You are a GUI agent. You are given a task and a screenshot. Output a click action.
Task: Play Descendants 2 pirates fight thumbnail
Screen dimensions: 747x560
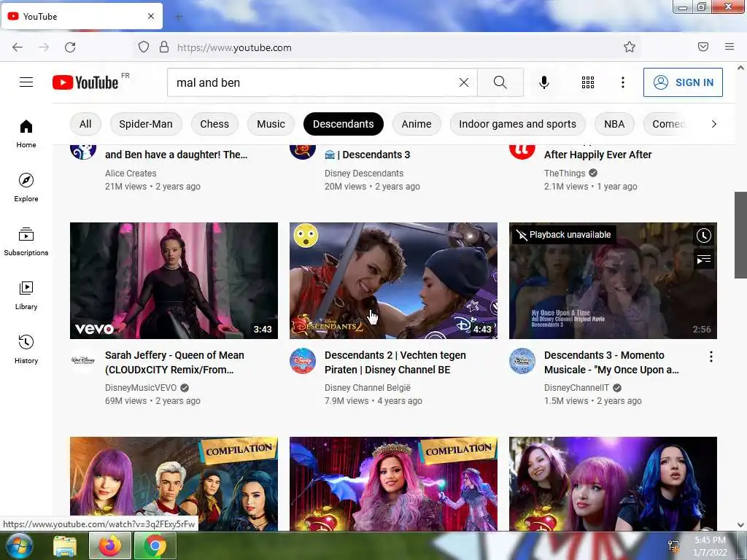point(393,281)
